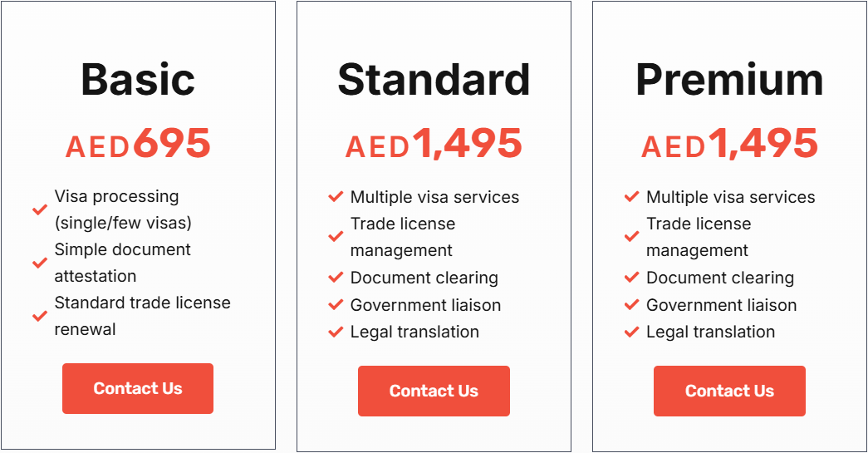Click Standard plan Trade license management checkmark
The width and height of the screenshot is (868, 453).
(336, 237)
